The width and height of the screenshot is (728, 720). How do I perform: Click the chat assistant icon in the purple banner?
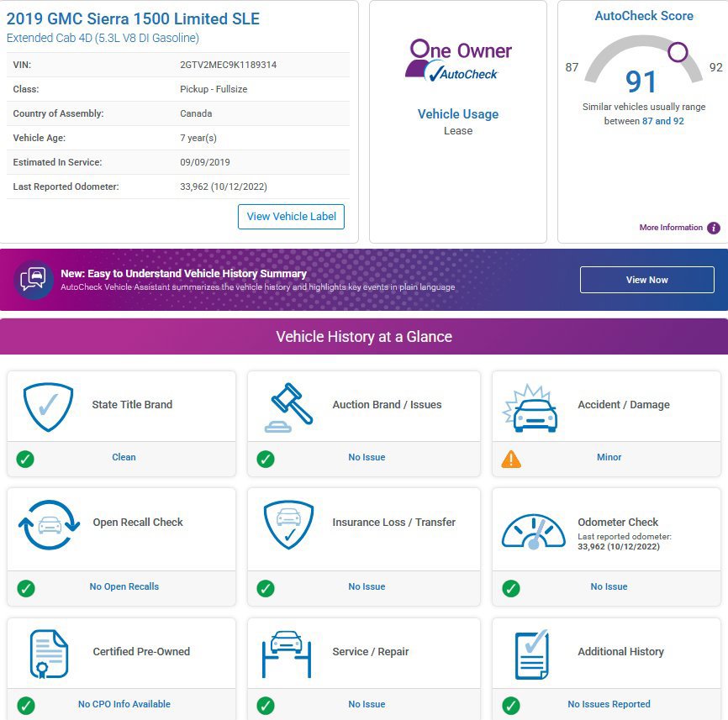tap(34, 280)
